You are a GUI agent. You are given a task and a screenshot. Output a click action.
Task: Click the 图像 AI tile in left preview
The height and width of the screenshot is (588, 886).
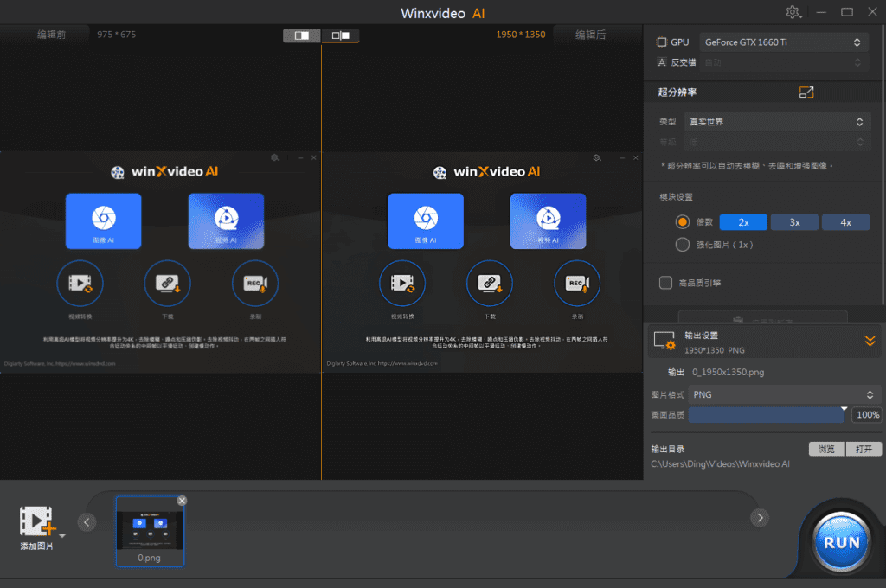[x=104, y=220]
